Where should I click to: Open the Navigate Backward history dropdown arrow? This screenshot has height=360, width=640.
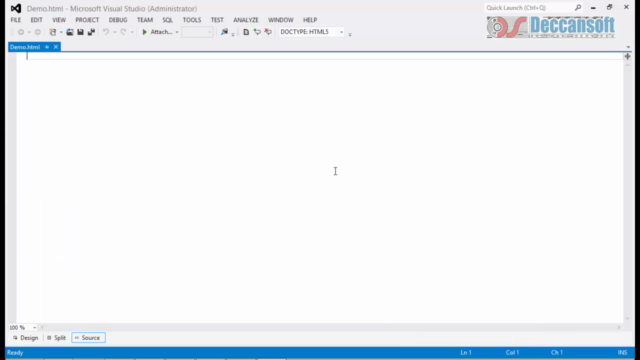point(29,32)
